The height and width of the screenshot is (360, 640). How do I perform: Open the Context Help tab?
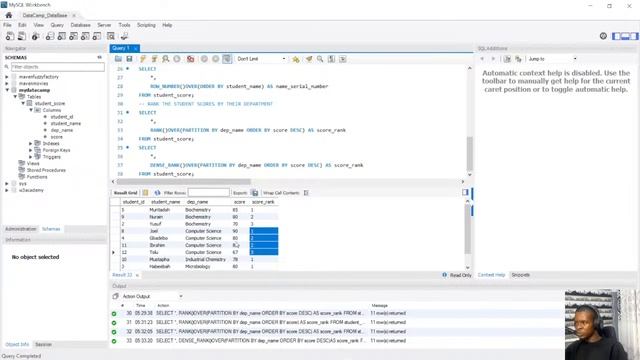coord(491,275)
